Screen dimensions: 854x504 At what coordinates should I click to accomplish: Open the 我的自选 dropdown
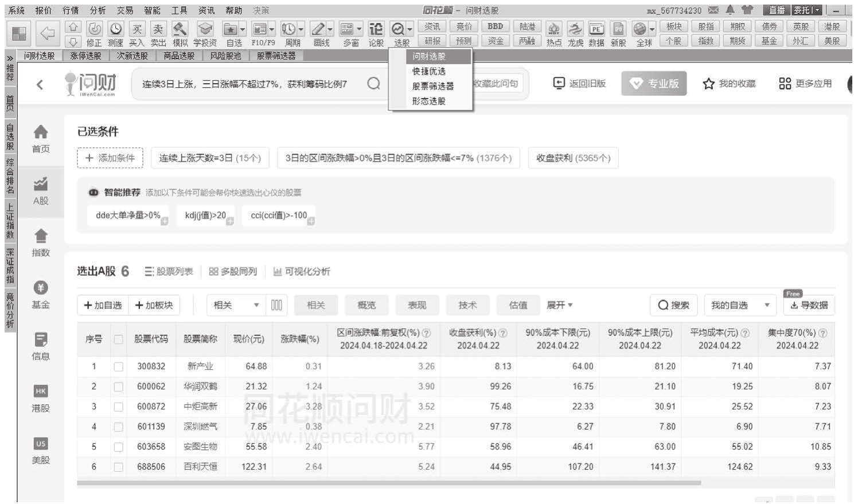pyautogui.click(x=740, y=305)
